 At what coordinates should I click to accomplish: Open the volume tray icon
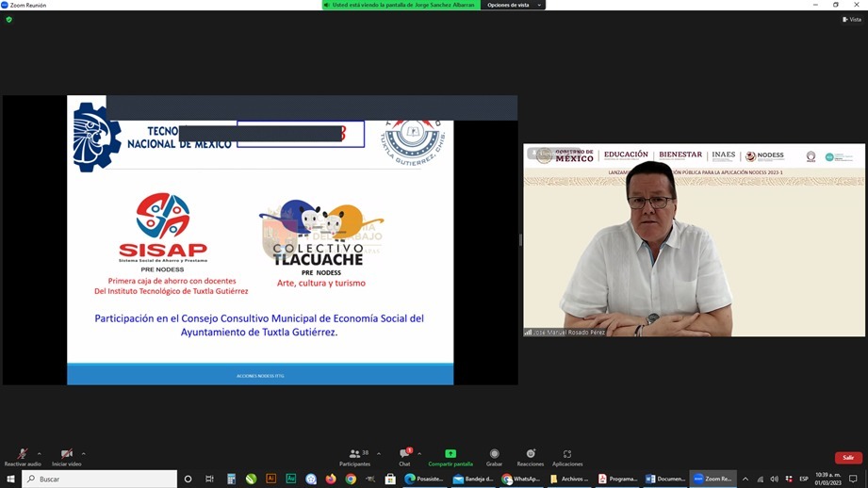tap(774, 479)
